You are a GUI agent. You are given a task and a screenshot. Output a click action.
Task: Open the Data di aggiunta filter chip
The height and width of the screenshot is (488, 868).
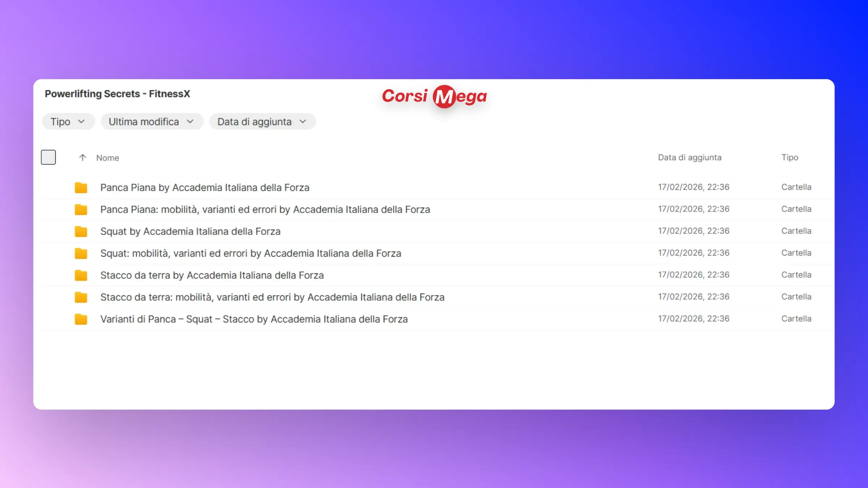point(262,122)
